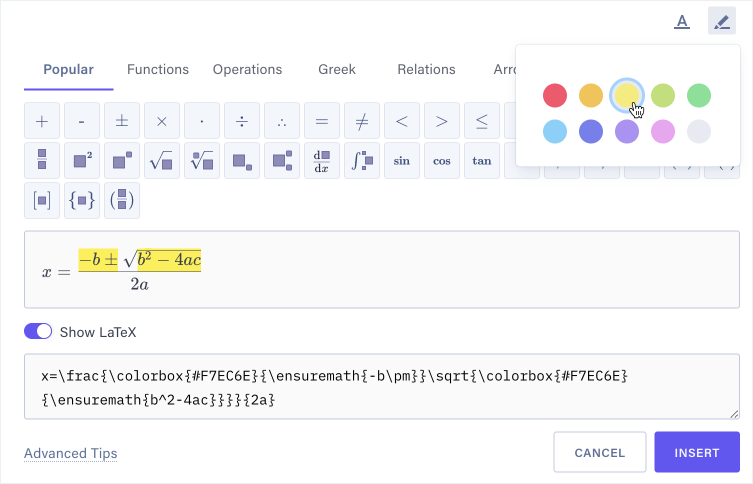This screenshot has height=484, width=753.
Task: Insert the less-than-or-equal symbol
Action: [482, 121]
